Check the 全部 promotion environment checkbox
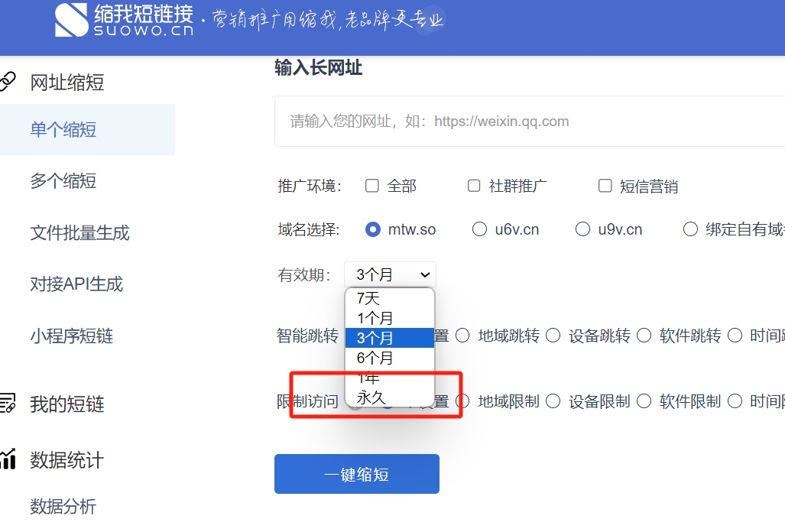The width and height of the screenshot is (785, 532). coord(372,186)
